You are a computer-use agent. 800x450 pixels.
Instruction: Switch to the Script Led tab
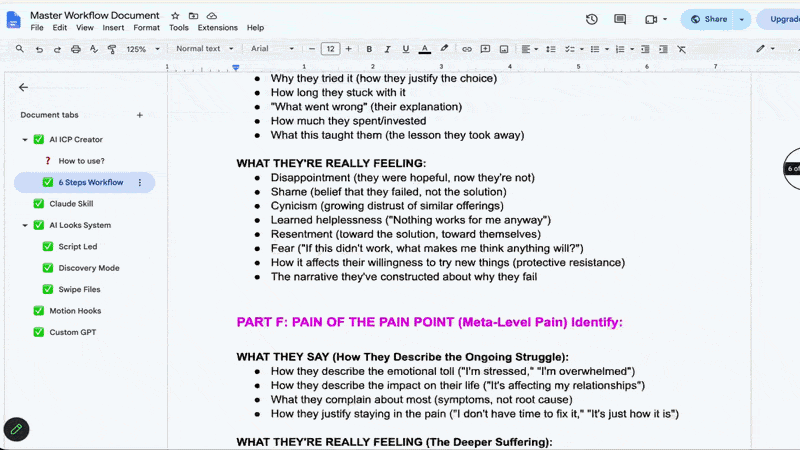[x=78, y=246]
